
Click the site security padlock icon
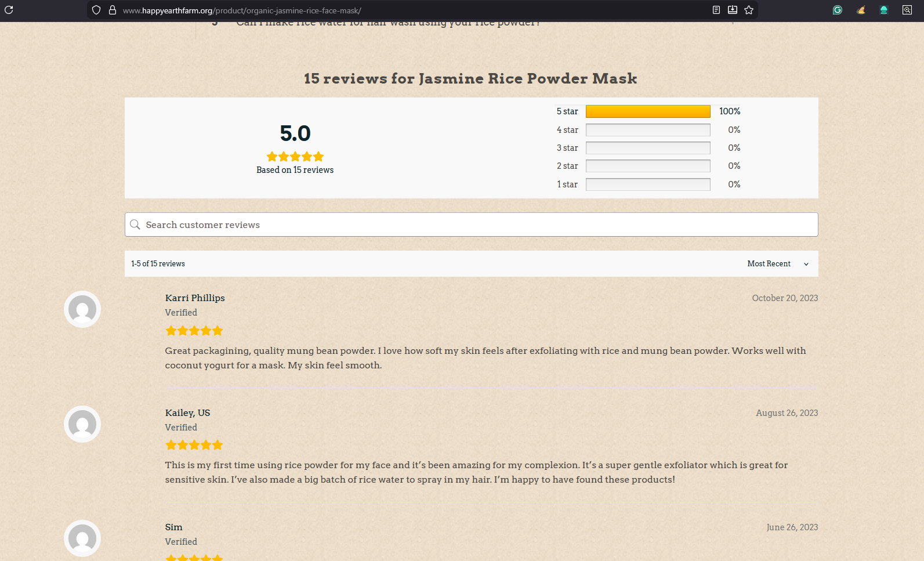(x=113, y=10)
